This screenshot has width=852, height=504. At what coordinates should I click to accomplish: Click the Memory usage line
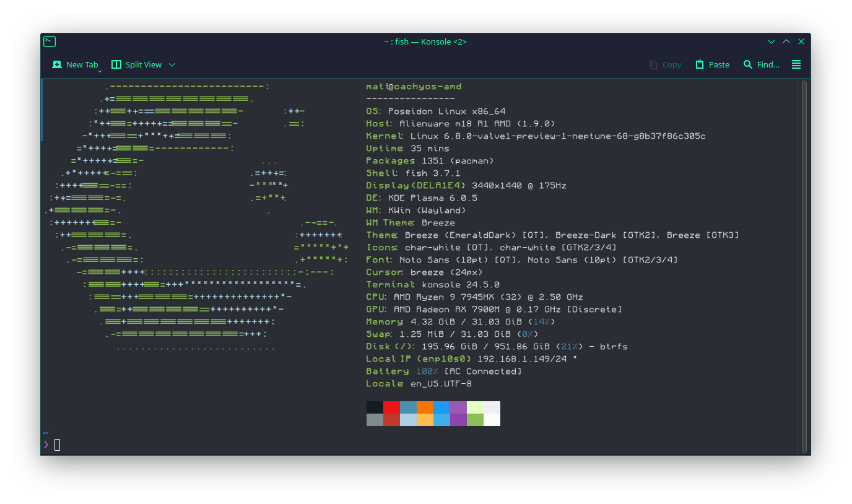point(461,322)
